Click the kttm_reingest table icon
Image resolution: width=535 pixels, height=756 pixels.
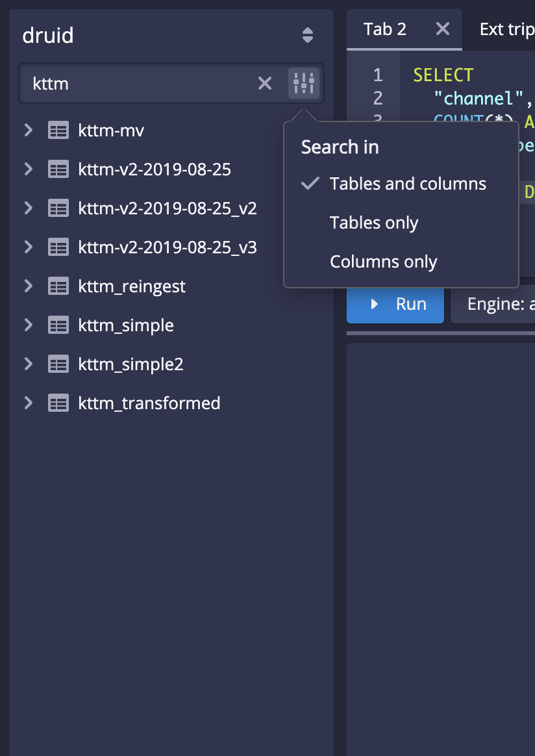(58, 286)
